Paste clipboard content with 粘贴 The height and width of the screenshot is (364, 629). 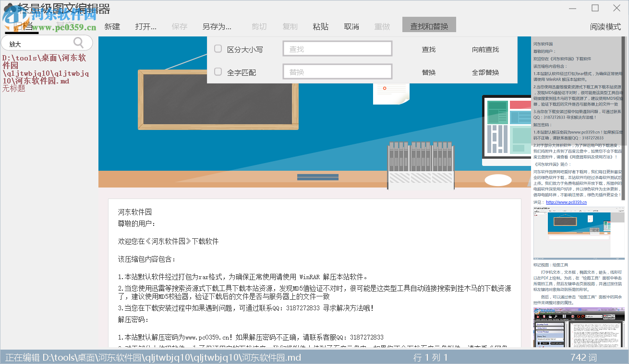click(x=321, y=27)
